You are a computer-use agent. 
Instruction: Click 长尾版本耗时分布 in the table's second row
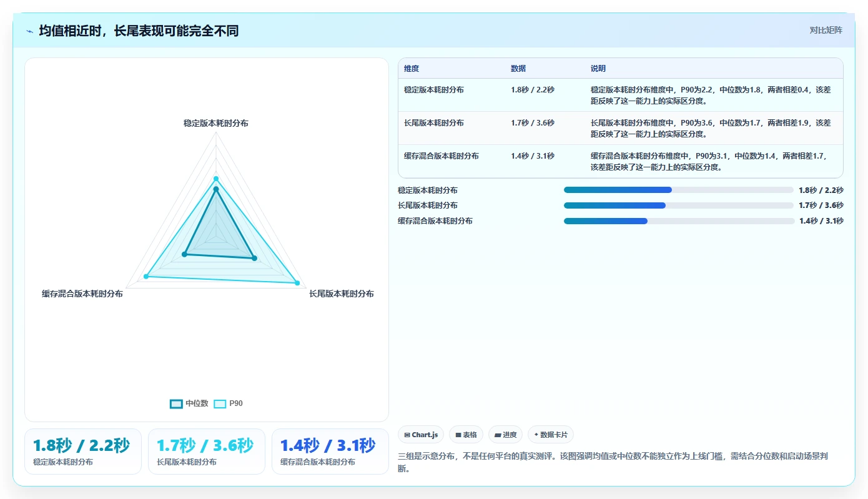(434, 123)
